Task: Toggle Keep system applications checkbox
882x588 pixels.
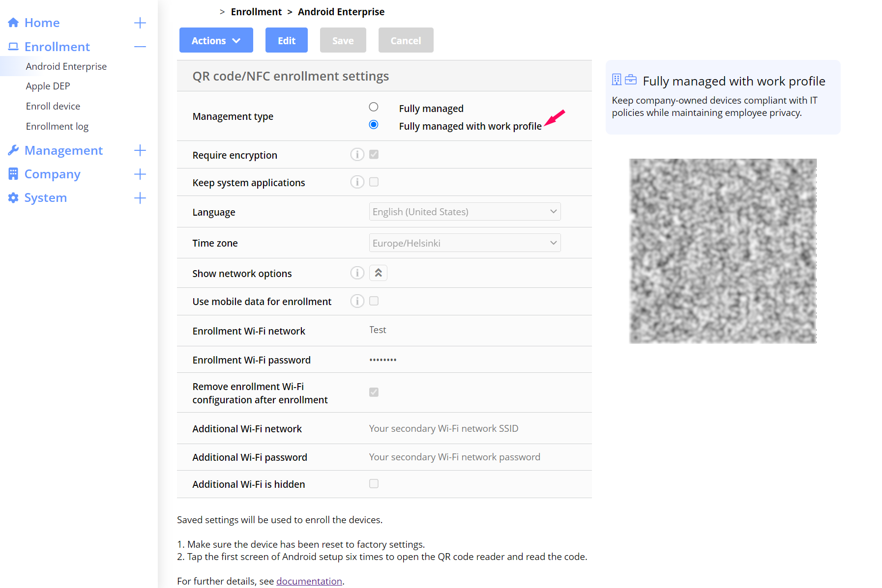Action: point(374,182)
